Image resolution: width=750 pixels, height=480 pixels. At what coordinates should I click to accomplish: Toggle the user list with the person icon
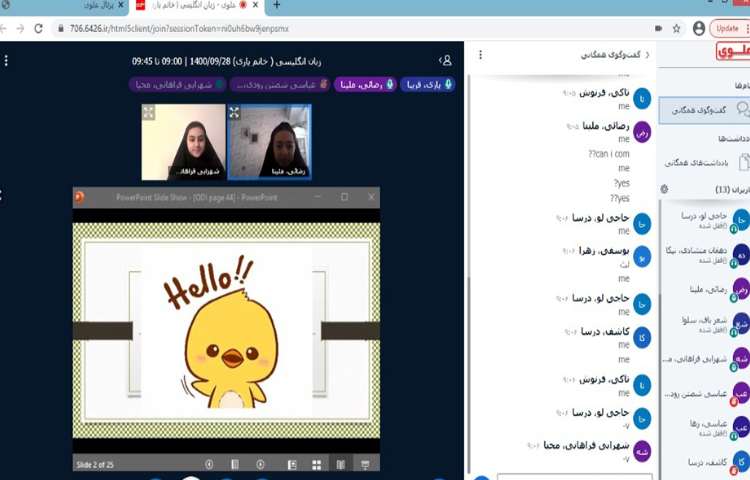pos(446,60)
